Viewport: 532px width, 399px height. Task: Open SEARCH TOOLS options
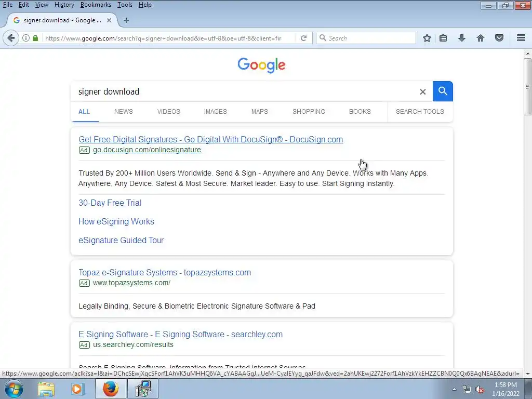[420, 112]
